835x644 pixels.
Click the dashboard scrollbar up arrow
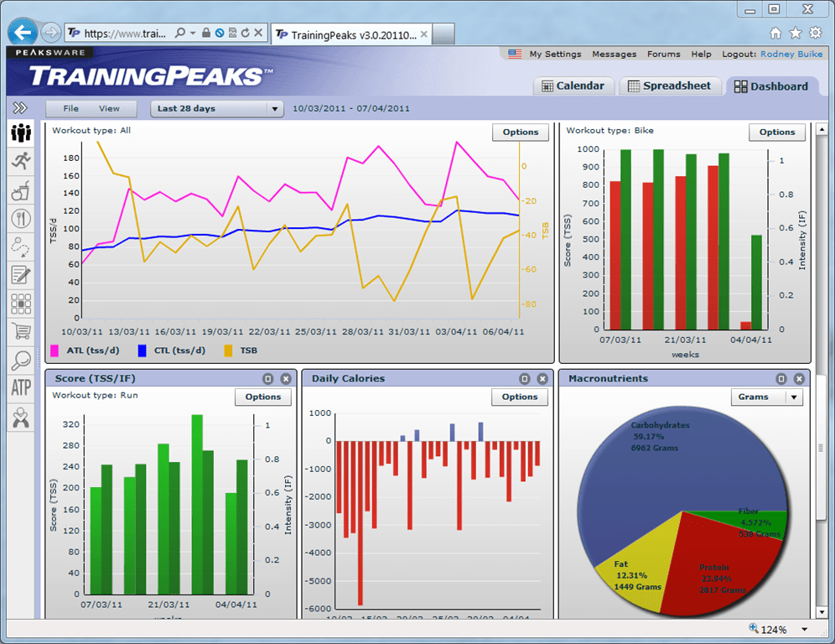822,129
